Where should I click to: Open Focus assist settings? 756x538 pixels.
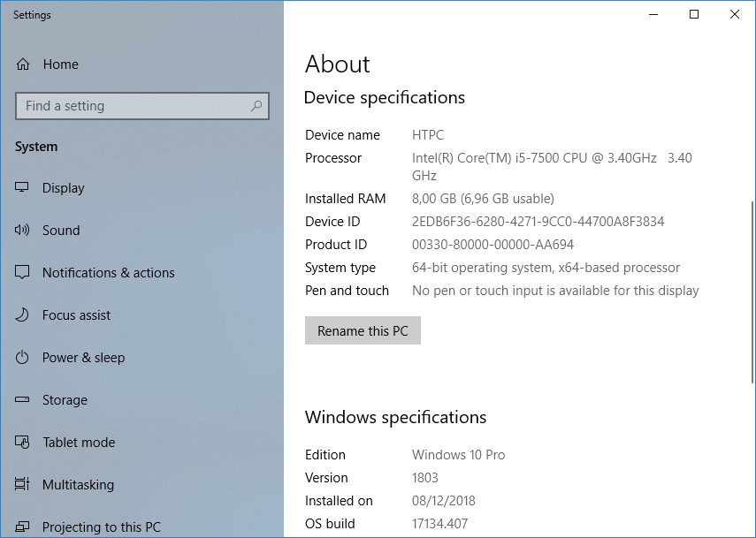click(142, 314)
